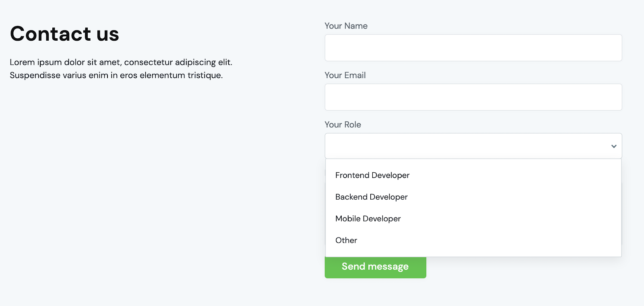Select Backend Developer from the list
The width and height of the screenshot is (644, 306).
click(371, 197)
